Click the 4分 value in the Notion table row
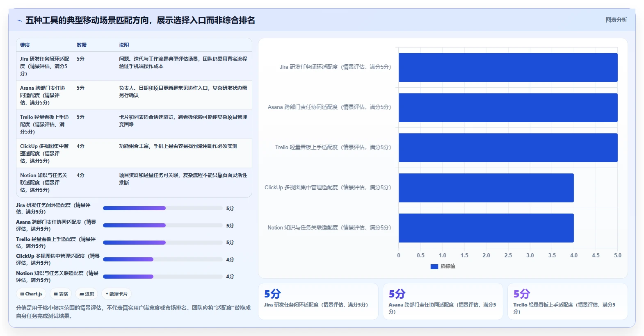The image size is (644, 336). 80,175
